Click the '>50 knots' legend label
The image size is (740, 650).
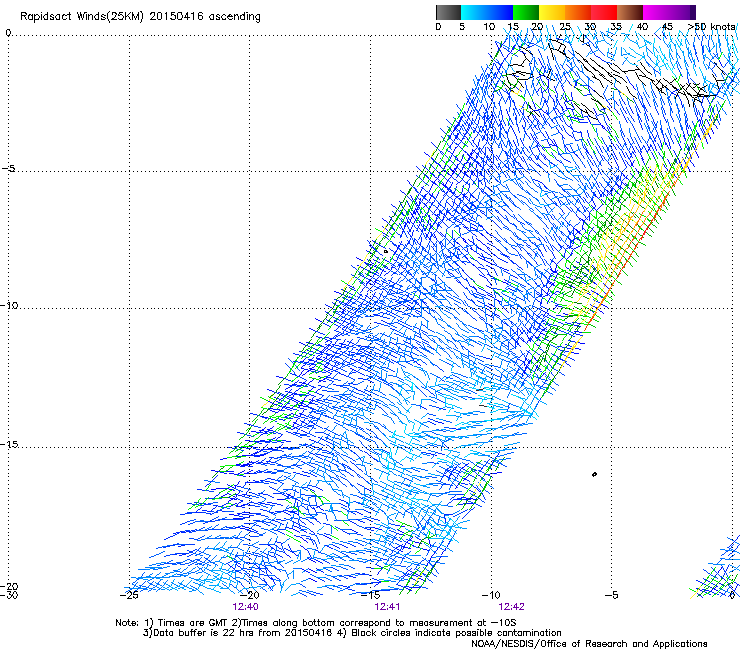click(711, 27)
